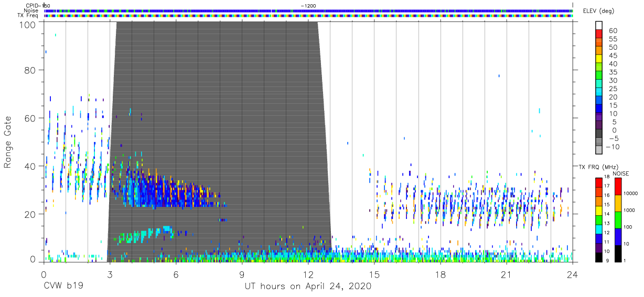Screen dimensions: 644x297
Task: Click the black NOISE segment between 1 and 10
Action: (618, 253)
